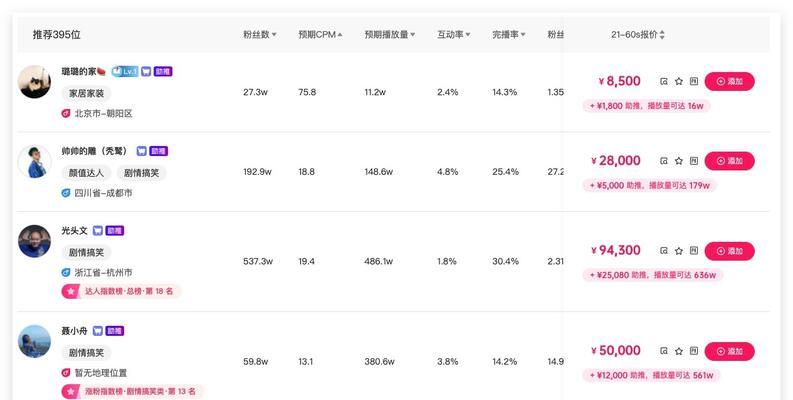Open the calendar icon in the ¥28,000 row
Screen dimensions: 793x400
[694, 161]
